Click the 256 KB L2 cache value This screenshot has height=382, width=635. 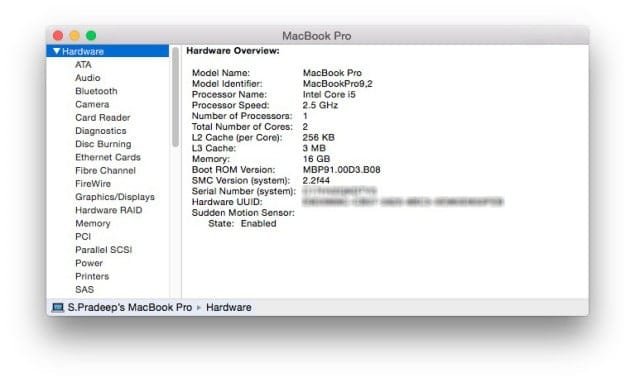pos(318,137)
